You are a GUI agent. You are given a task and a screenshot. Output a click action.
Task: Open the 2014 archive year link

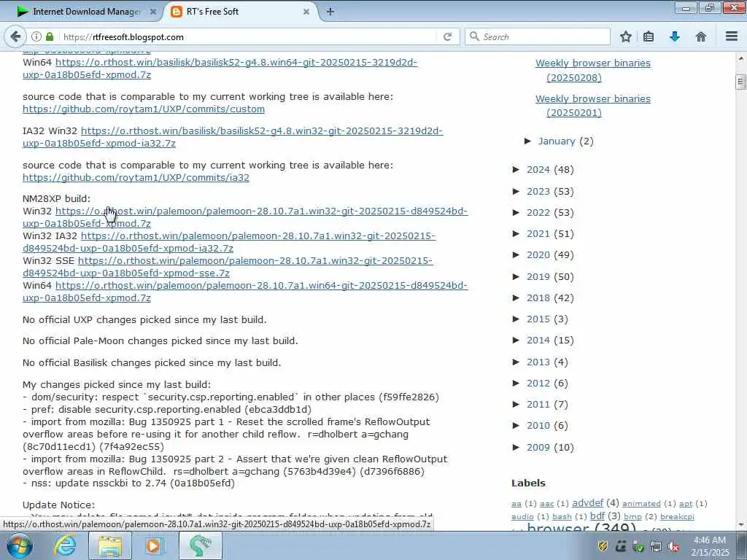[538, 340]
